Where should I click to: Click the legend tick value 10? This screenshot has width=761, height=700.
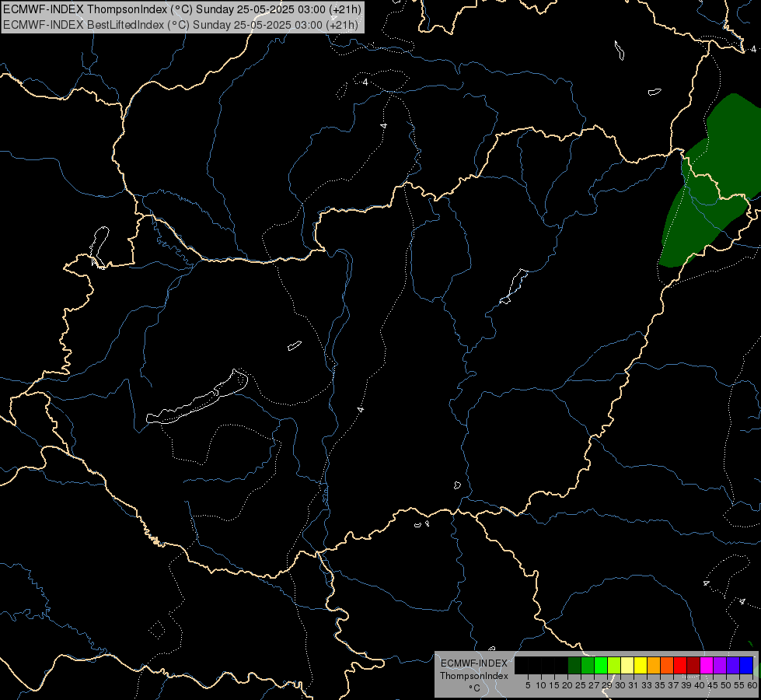point(541,685)
